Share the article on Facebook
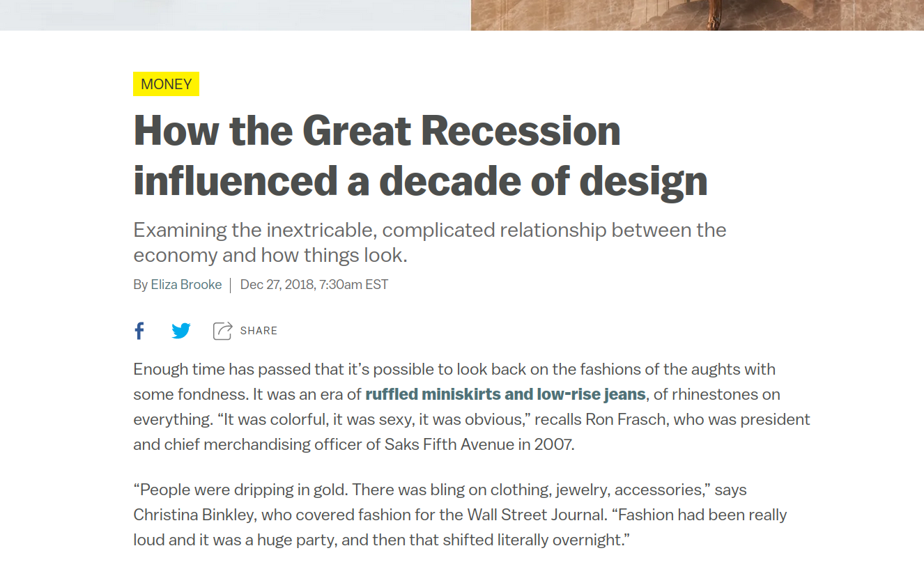 click(139, 331)
